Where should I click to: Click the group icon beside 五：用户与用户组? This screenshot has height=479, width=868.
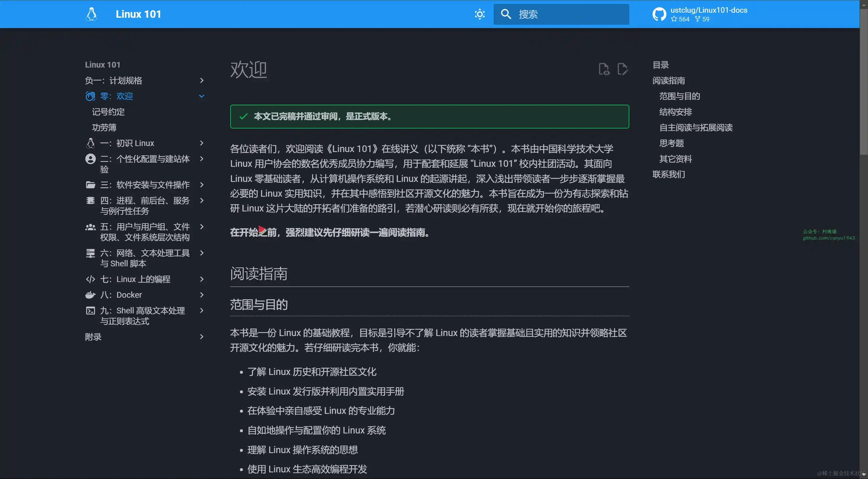(90, 227)
